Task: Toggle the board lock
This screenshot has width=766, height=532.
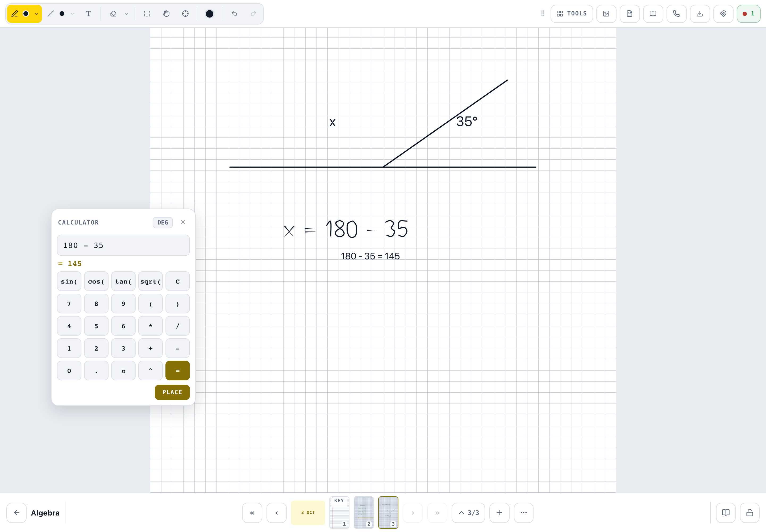Action: 750,513
